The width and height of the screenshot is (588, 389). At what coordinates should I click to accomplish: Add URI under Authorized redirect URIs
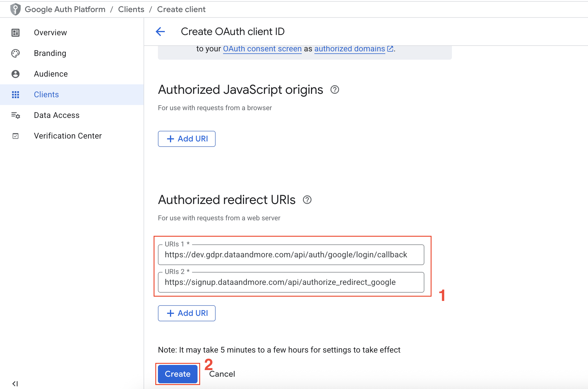click(187, 313)
